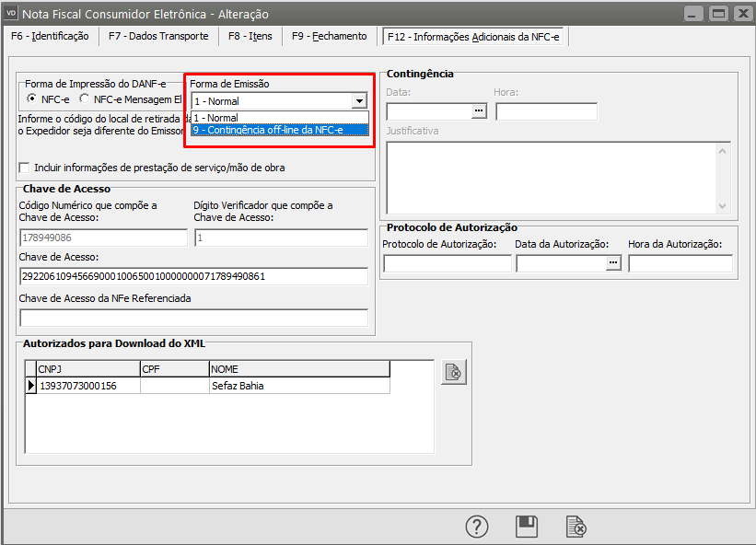Go to the F9 - Fechamento tab
This screenshot has height=545, width=756.
[329, 37]
